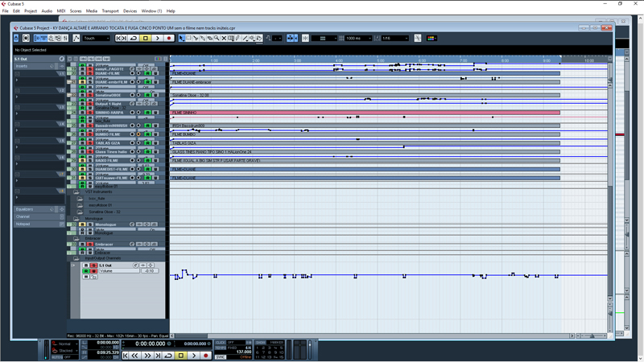Screen dimensions: 644x362
Task: Open the color selector palette
Action: [x=431, y=38]
